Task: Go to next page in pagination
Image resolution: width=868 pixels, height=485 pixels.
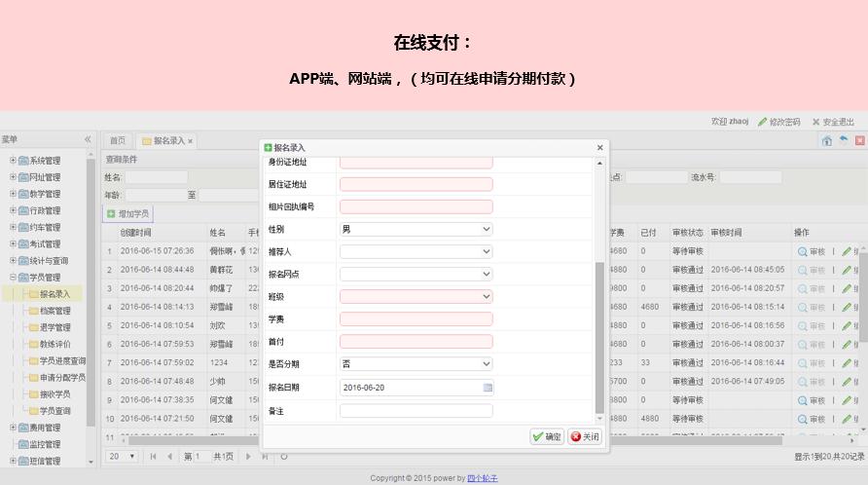Action: coord(248,456)
